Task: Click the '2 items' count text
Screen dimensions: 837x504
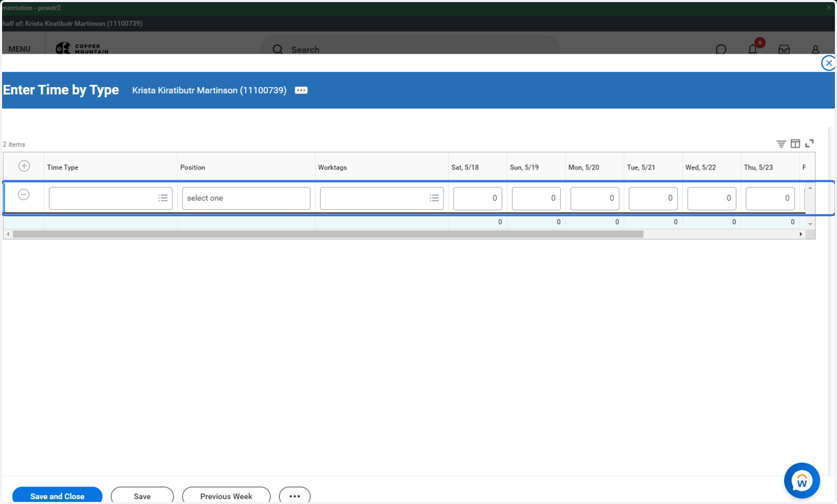Action: [14, 144]
